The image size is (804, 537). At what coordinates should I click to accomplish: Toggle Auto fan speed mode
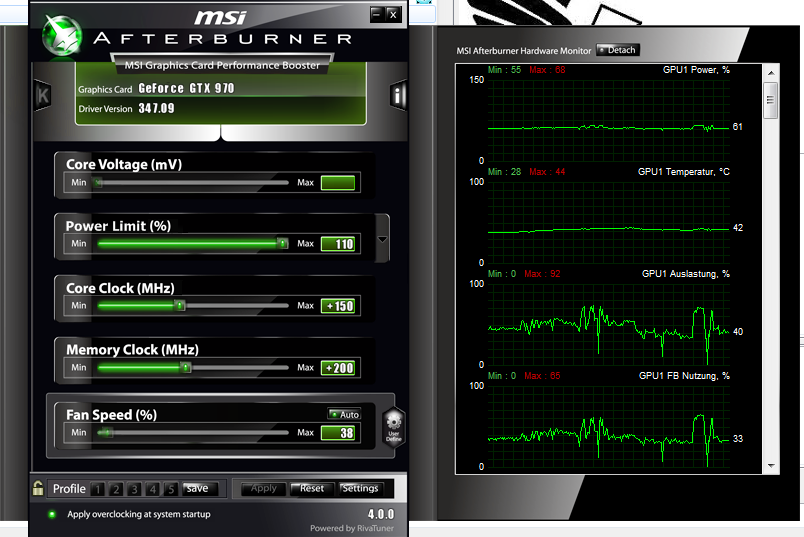345,414
